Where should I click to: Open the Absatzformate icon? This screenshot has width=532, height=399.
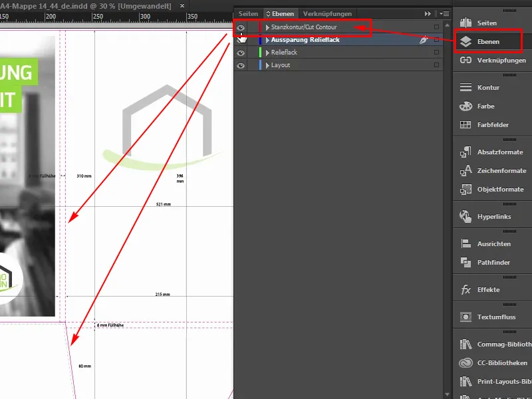pyautogui.click(x=465, y=152)
